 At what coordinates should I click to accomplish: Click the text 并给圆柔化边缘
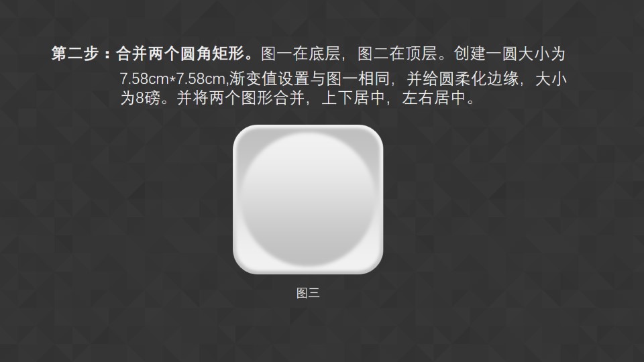click(x=463, y=78)
